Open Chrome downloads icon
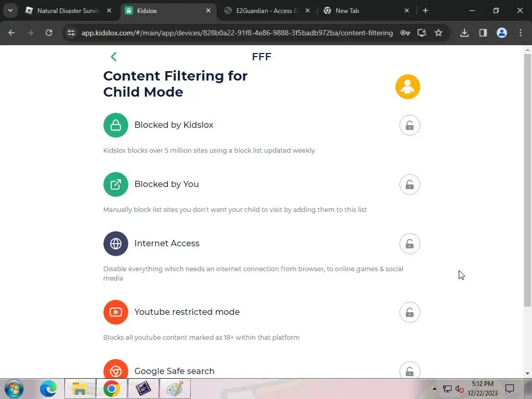This screenshot has width=532, height=399. [x=464, y=33]
